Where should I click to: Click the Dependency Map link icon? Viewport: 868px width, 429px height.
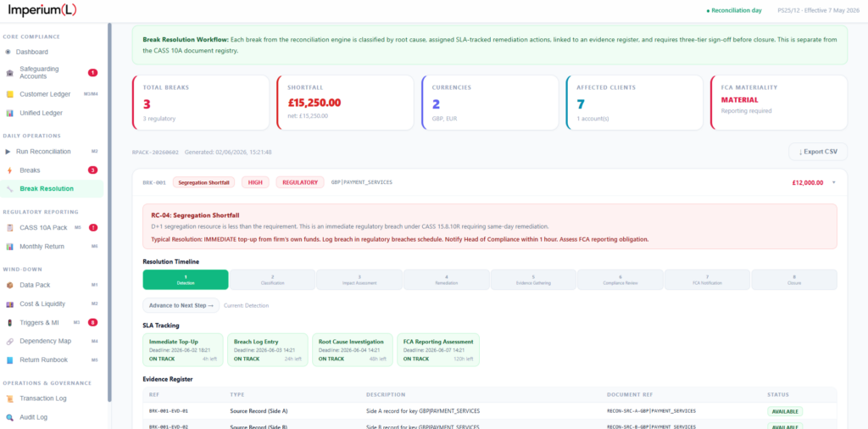point(9,342)
